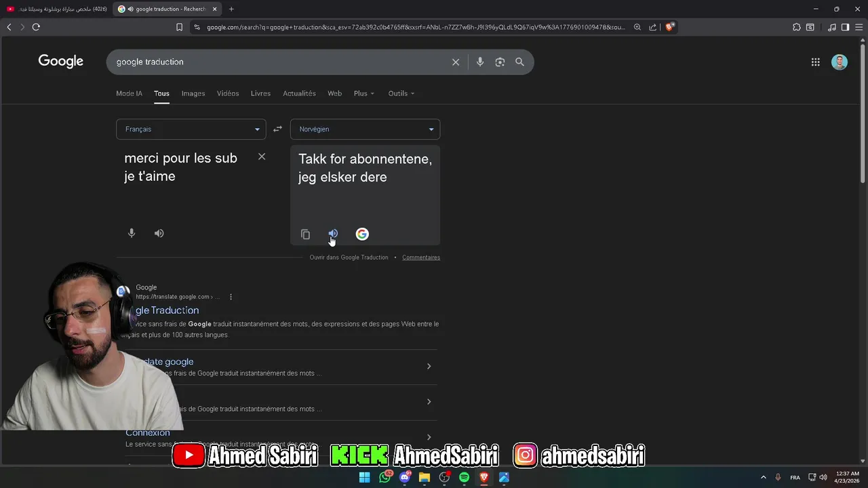Open browser extensions puzzle icon
This screenshot has width=868, height=488.
[x=797, y=27]
